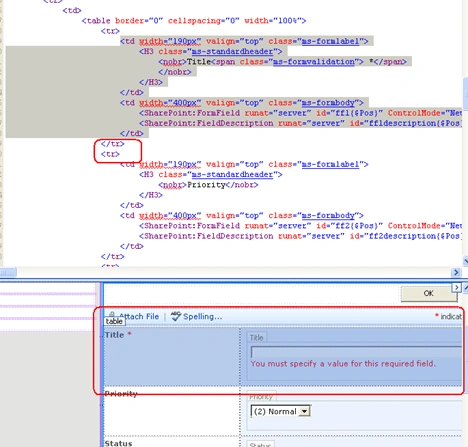468x447 pixels.
Task: Click the validation message 'You must specify a value'
Action: (x=343, y=364)
